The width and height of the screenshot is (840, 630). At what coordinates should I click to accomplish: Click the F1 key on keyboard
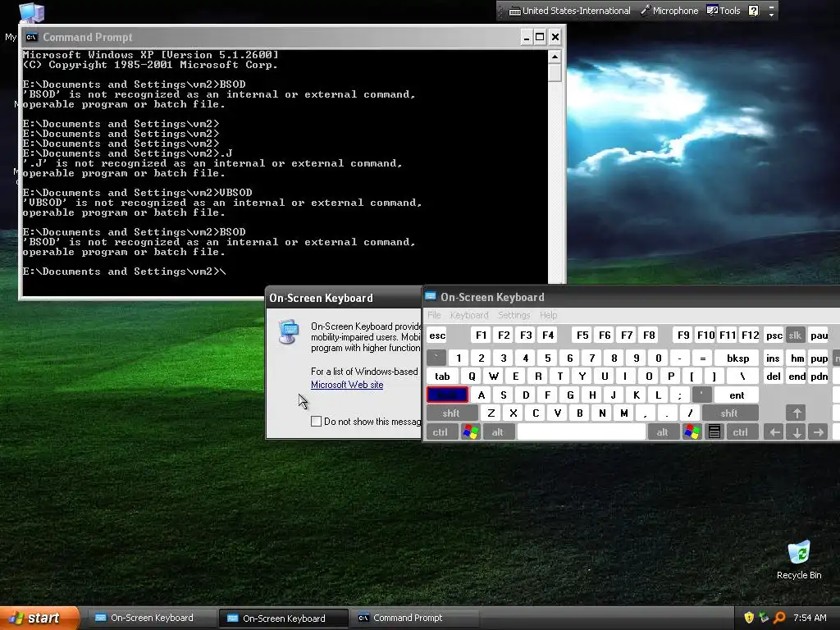click(481, 336)
